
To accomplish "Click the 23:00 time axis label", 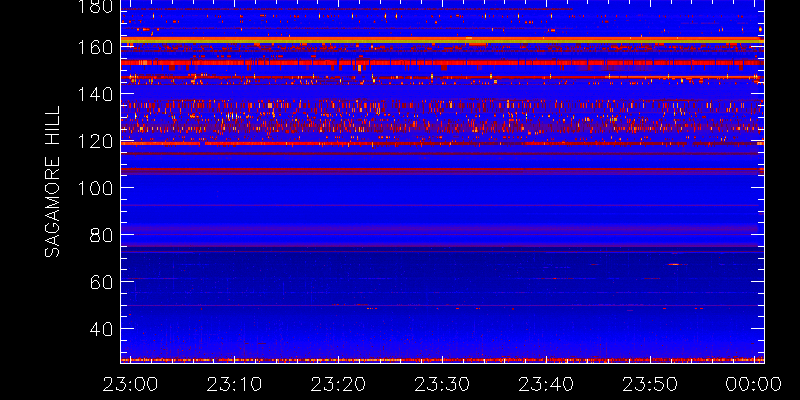I will [x=130, y=384].
